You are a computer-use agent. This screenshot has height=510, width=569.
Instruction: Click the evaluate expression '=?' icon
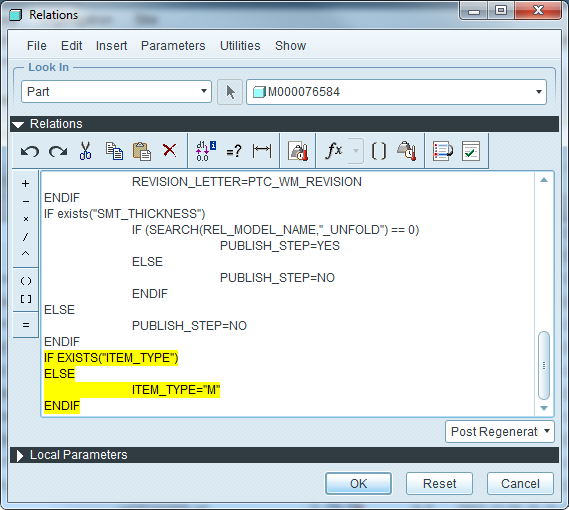tap(234, 151)
